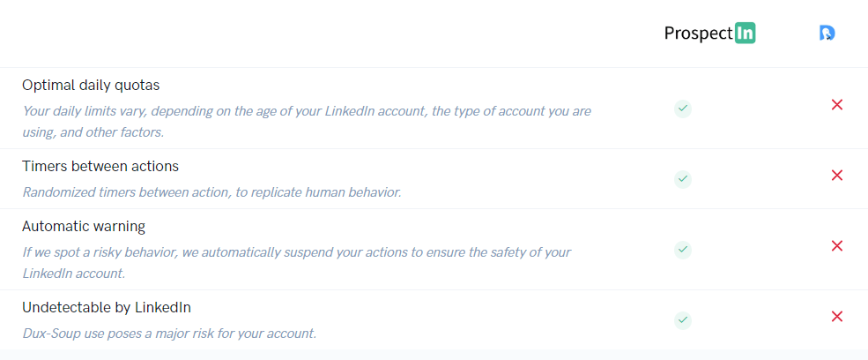Click red X for Optimal daily quotas
Screen dimensions: 868x360
(x=837, y=104)
